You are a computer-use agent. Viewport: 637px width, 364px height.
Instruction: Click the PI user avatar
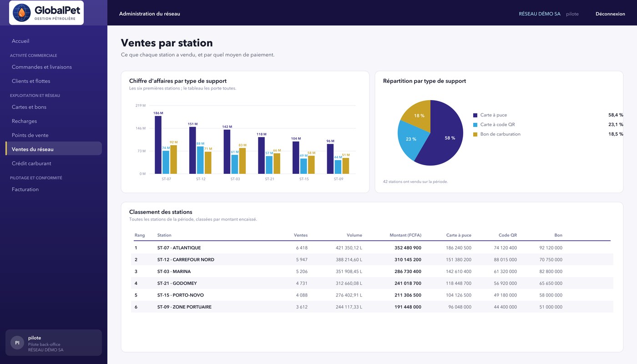pos(17,343)
